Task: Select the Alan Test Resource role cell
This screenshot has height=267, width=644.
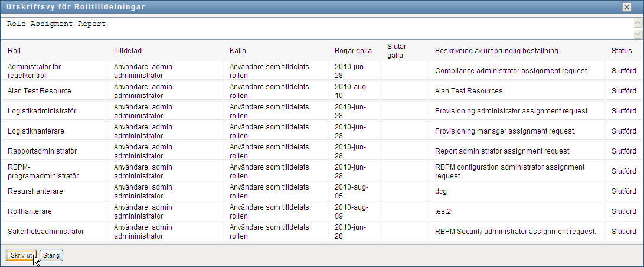Action: (x=54, y=91)
